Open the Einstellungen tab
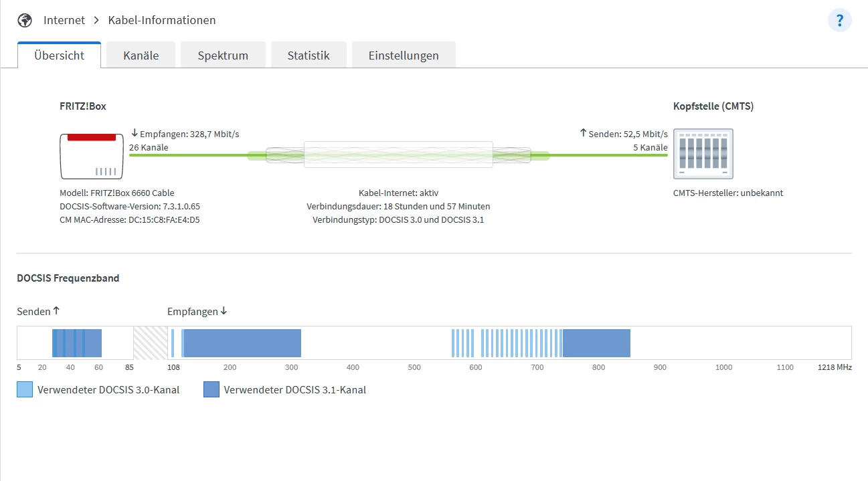 point(404,56)
